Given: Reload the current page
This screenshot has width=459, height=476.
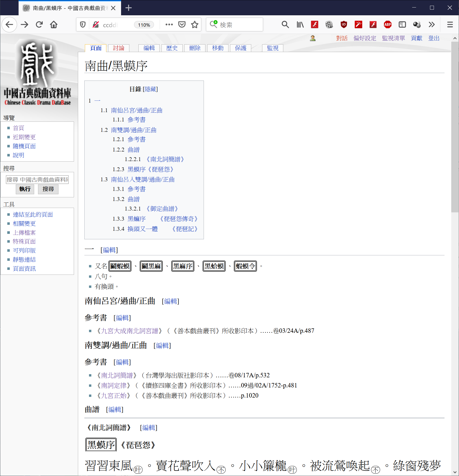Looking at the screenshot, I should pos(39,25).
